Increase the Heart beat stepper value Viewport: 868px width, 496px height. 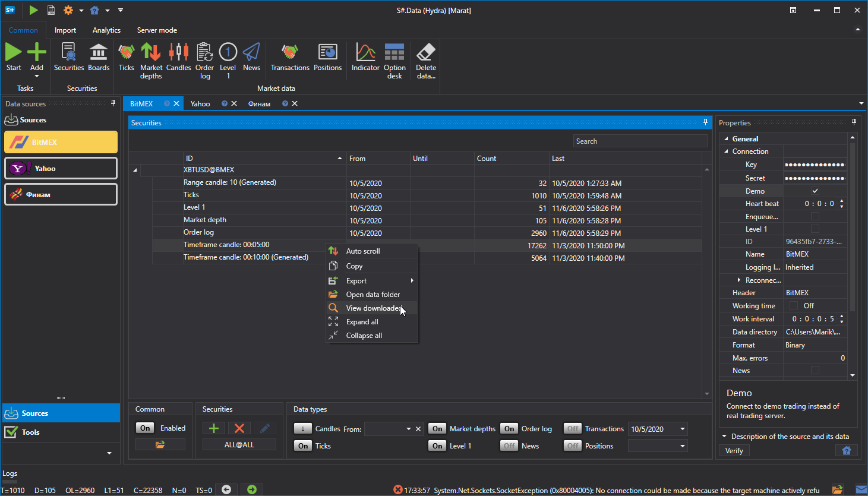coord(842,201)
